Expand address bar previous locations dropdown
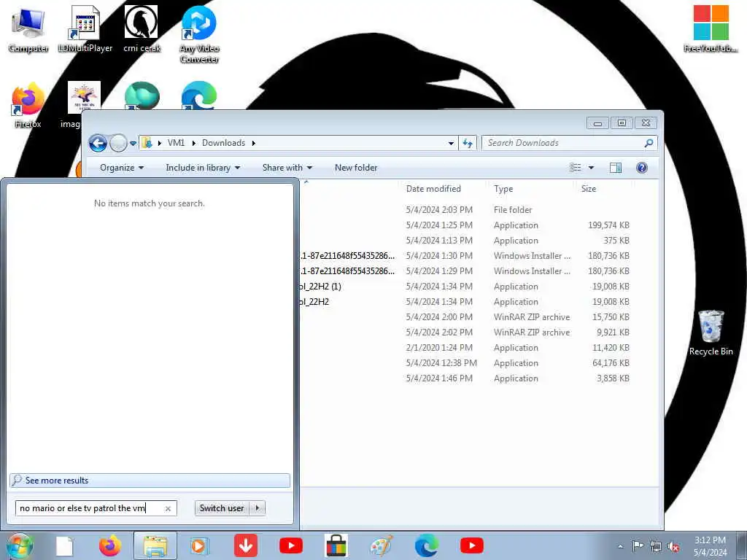This screenshot has width=747, height=560. (x=451, y=143)
